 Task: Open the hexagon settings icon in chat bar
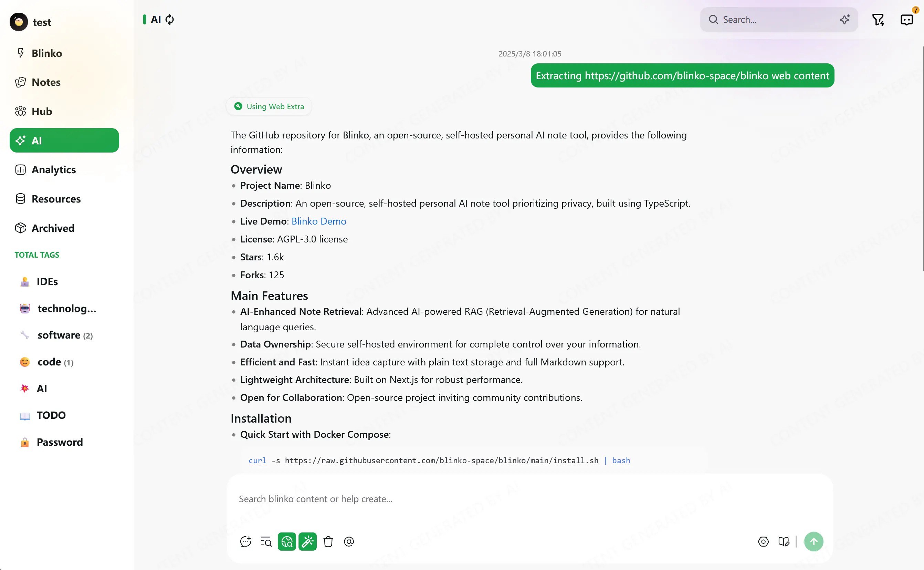[x=763, y=542]
